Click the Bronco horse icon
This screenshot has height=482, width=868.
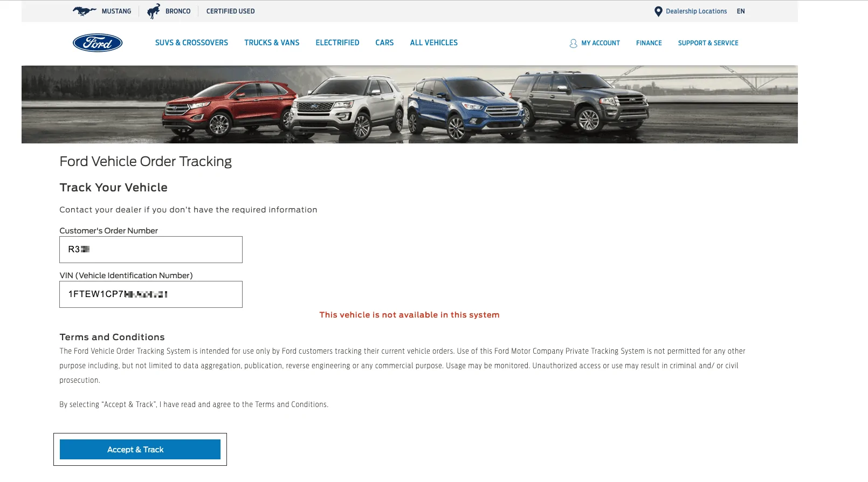[x=154, y=11]
